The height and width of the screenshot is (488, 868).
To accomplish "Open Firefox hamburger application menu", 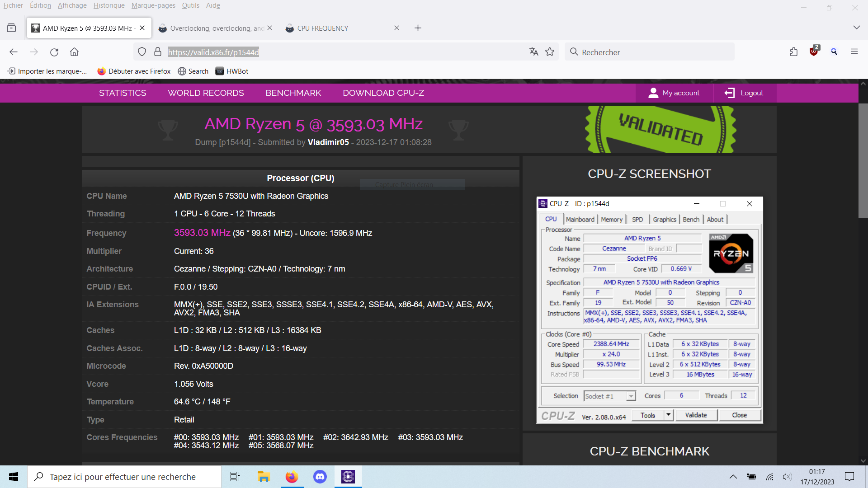I will [854, 52].
